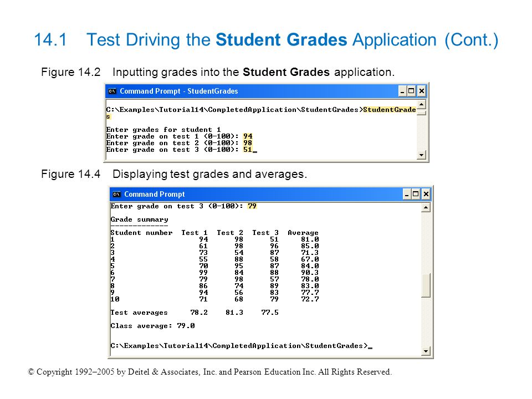Viewport: 532px width, 399px height.
Task: Click average 90.3 for student 6
Action: [310, 273]
